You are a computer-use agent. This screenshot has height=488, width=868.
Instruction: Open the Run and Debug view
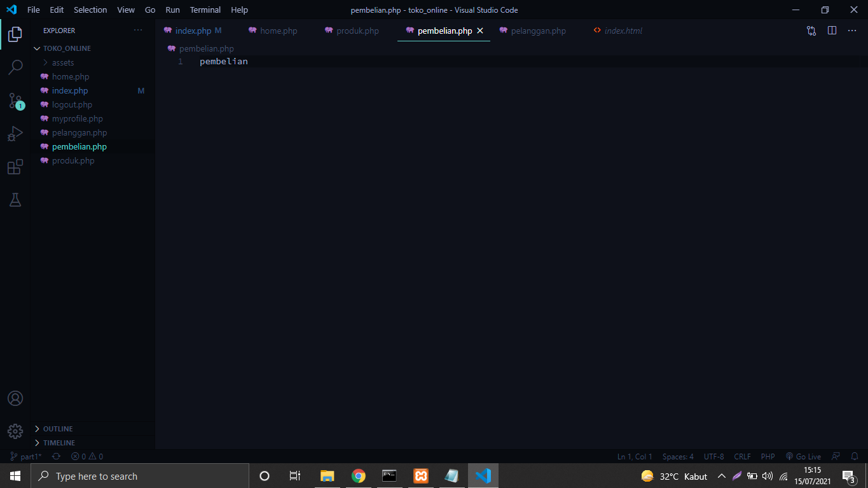click(x=15, y=134)
